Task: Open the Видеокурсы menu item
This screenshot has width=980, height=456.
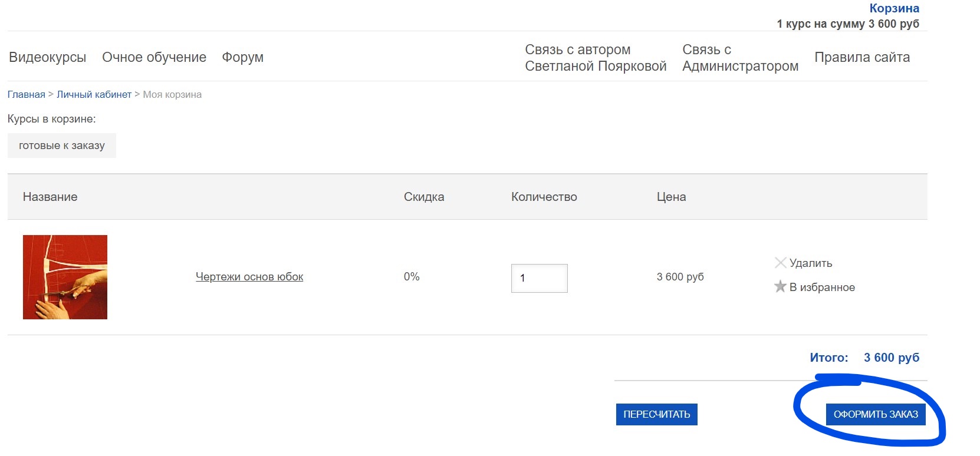Action: pyautogui.click(x=47, y=57)
